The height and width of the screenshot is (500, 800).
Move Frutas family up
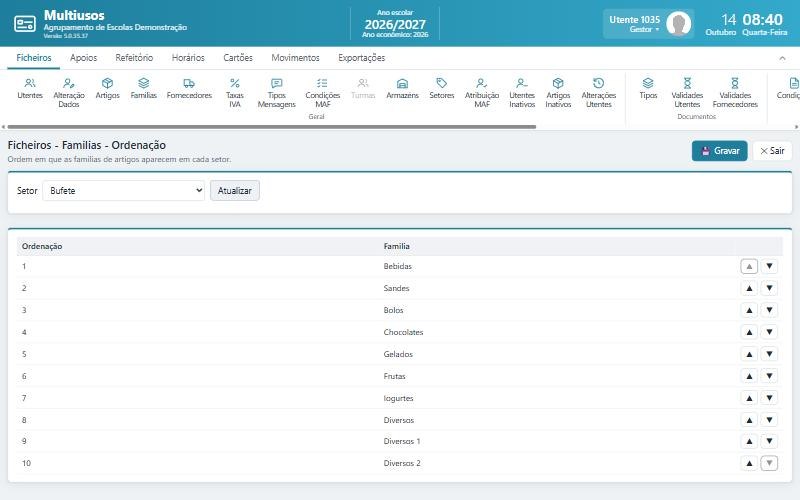(x=749, y=376)
